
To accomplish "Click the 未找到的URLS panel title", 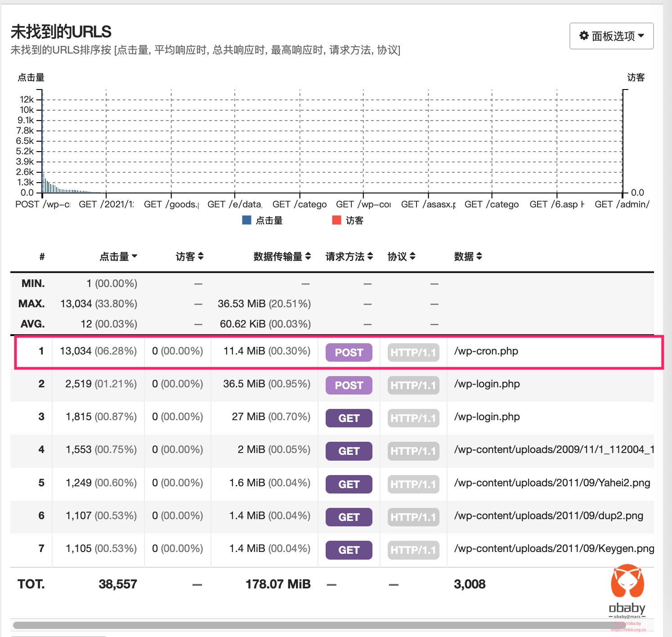I will click(61, 32).
